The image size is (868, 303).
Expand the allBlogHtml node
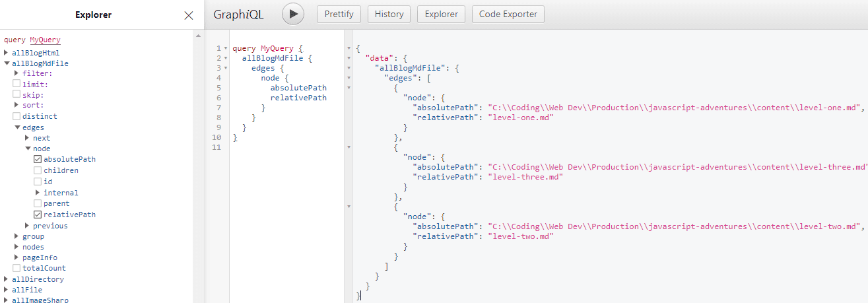tap(7, 53)
